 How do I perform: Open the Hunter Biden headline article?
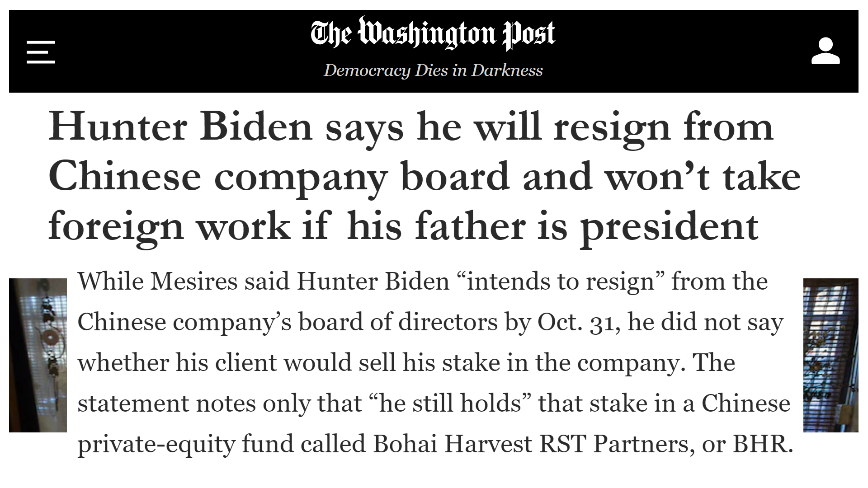[x=424, y=176]
